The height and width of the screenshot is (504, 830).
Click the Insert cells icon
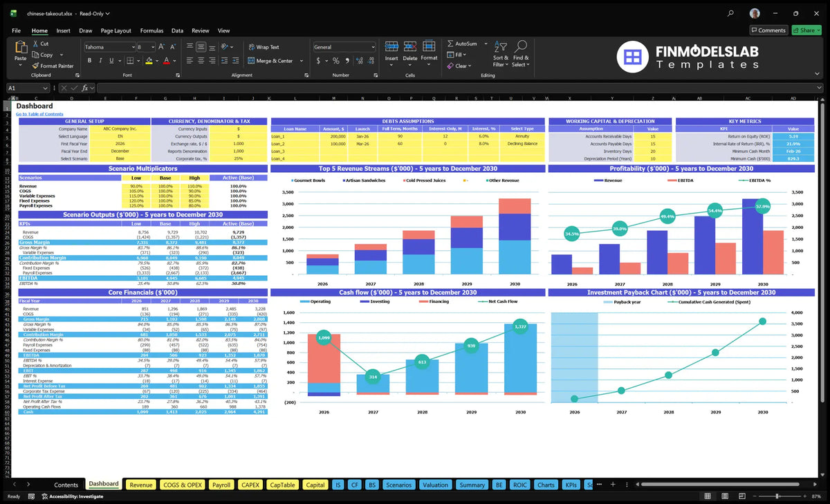coord(391,46)
